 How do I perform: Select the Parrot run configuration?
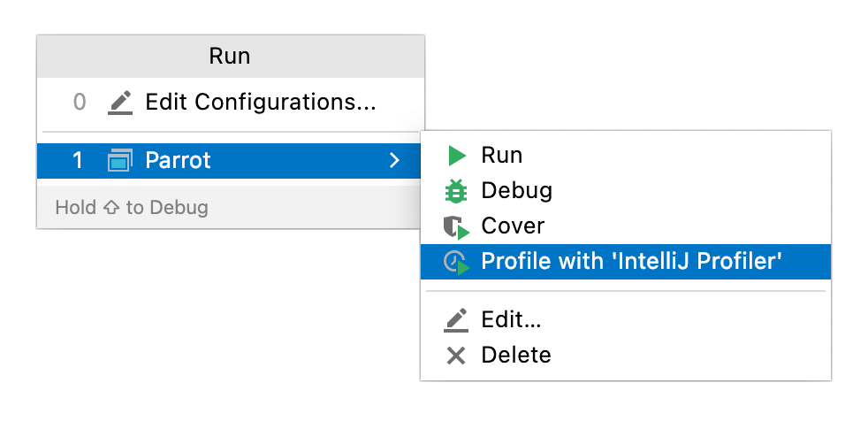pyautogui.click(x=231, y=161)
